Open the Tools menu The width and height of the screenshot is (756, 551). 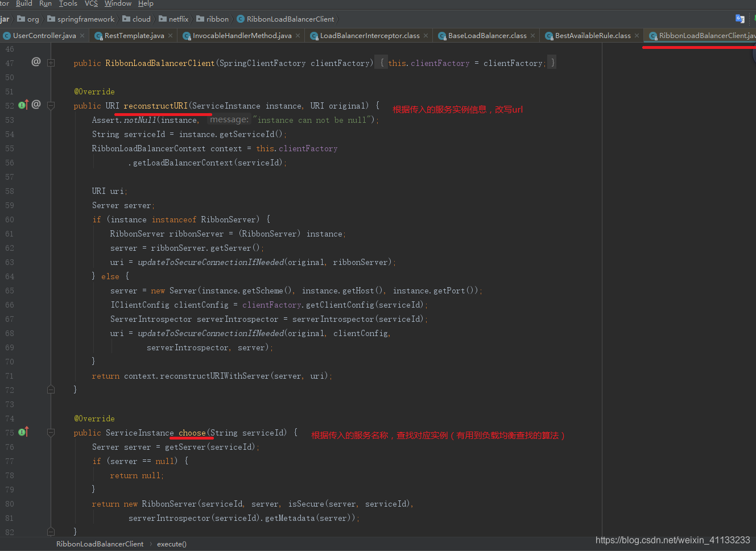tap(68, 3)
